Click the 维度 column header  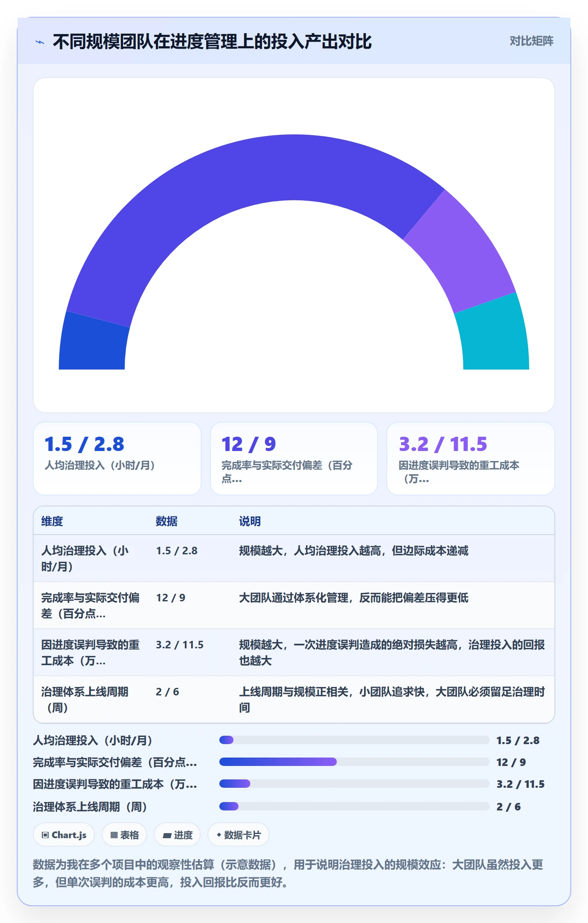tap(52, 521)
